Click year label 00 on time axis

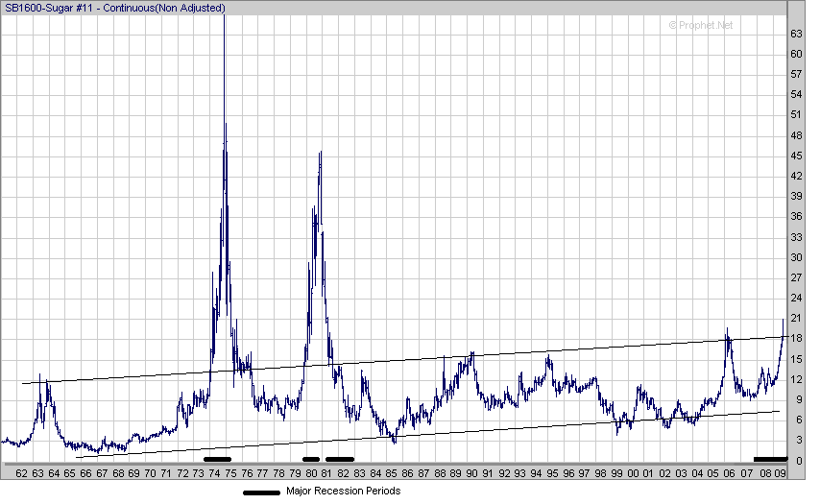click(x=633, y=473)
